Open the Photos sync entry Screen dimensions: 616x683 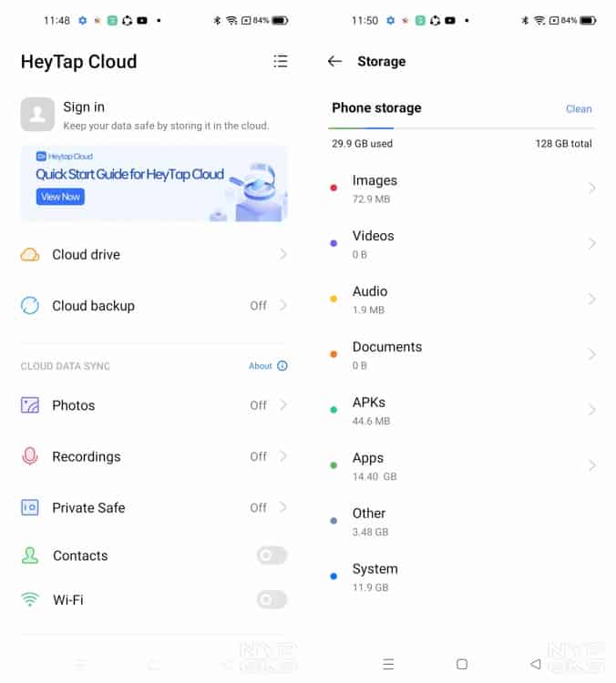tap(154, 405)
